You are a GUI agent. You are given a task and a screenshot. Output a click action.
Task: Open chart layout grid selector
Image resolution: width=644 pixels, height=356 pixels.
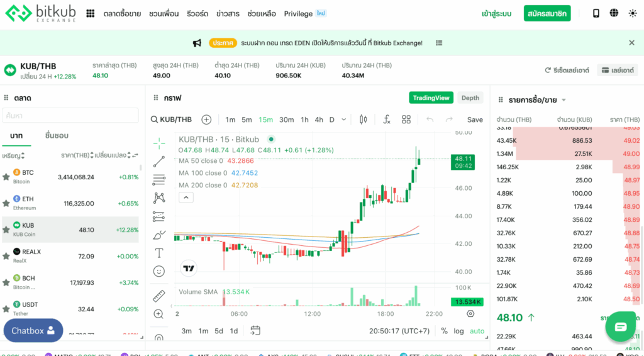(x=406, y=120)
